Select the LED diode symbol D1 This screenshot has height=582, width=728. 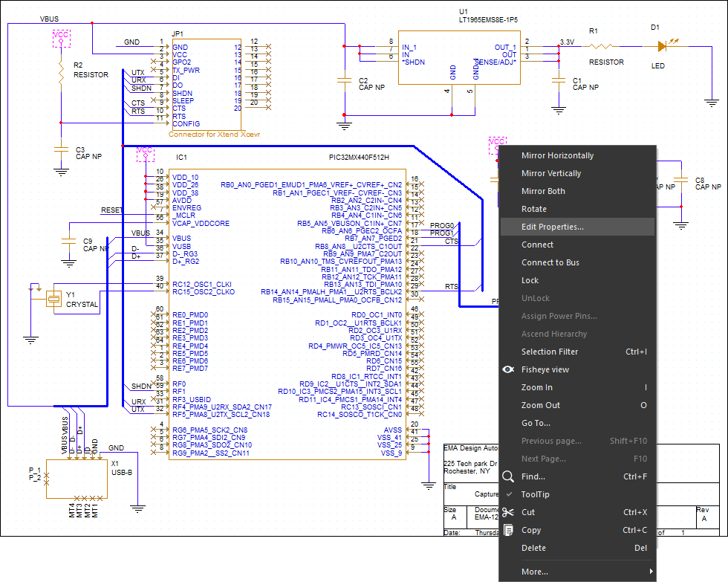tap(663, 46)
